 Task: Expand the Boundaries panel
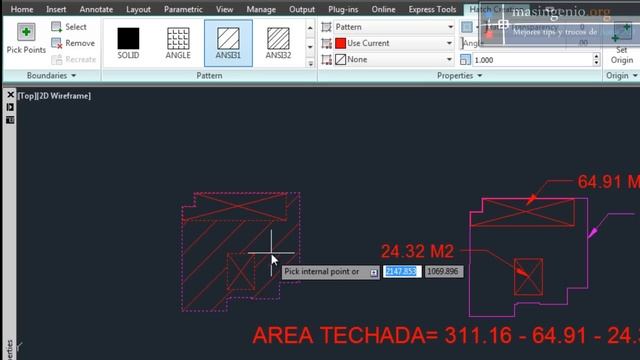click(51, 76)
